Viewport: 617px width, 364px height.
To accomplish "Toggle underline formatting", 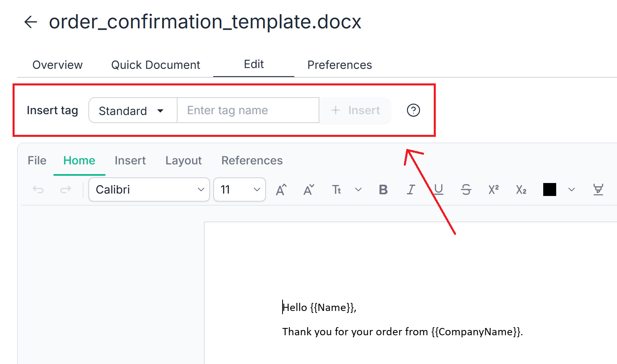I will click(x=439, y=189).
